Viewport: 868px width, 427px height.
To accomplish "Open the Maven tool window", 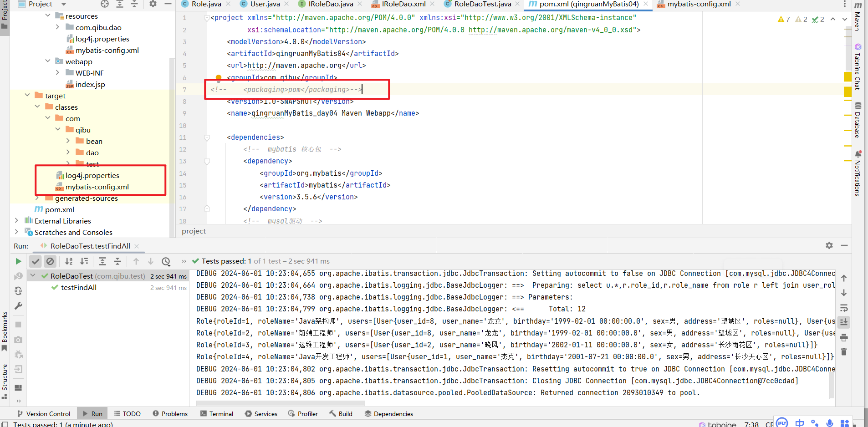I will [x=858, y=16].
